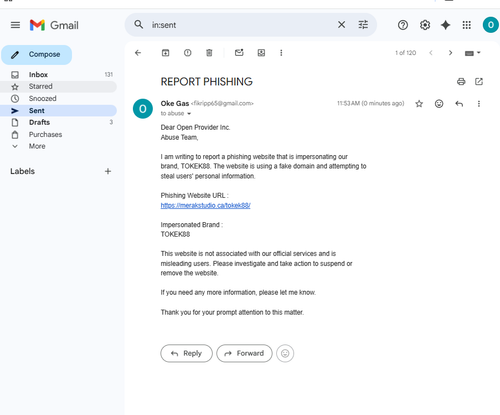
Task: Archive this conversation
Action: point(165,53)
